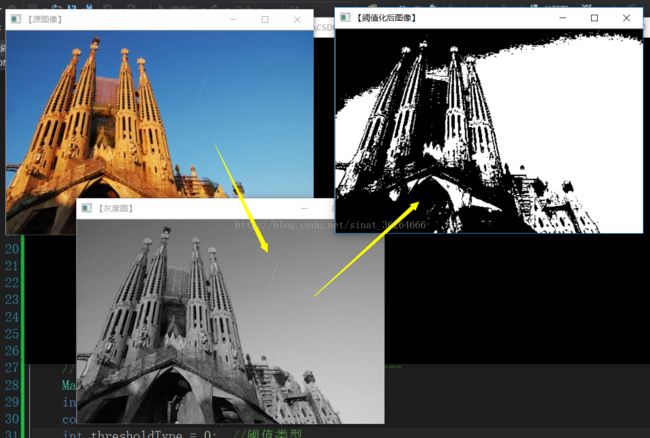Click the app icon of 【阈值化后图像】 window
This screenshot has height=438, width=650.
pos(345,17)
